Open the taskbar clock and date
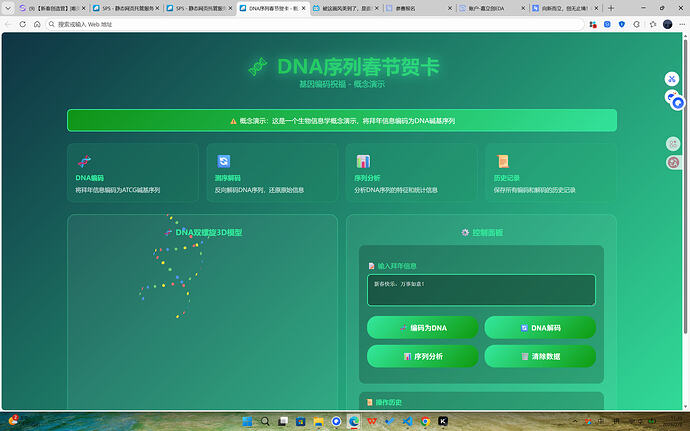The image size is (690, 431). click(x=672, y=421)
